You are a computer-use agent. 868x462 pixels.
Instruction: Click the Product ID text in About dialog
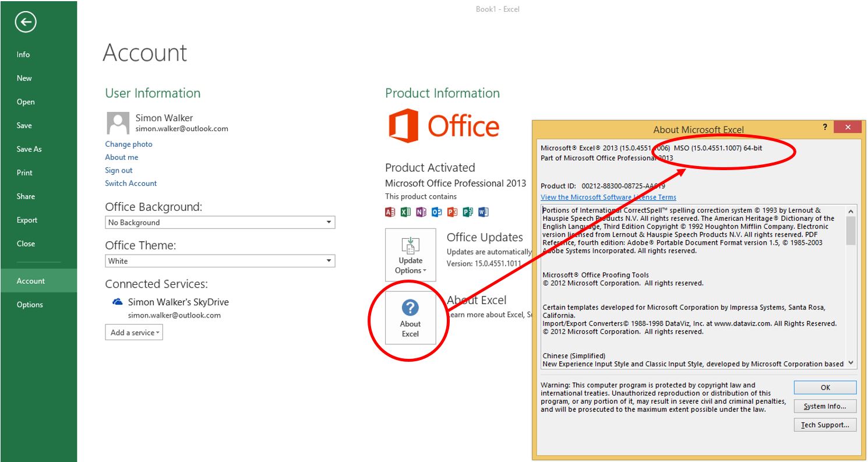click(603, 186)
